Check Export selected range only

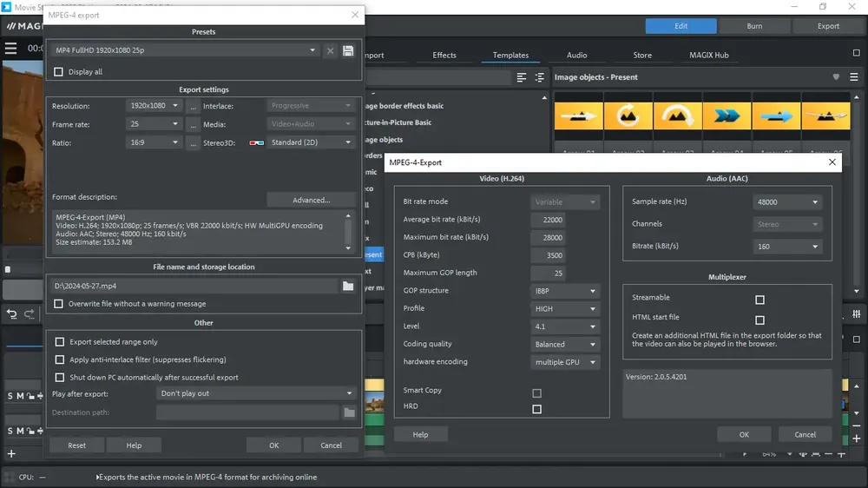click(x=59, y=342)
